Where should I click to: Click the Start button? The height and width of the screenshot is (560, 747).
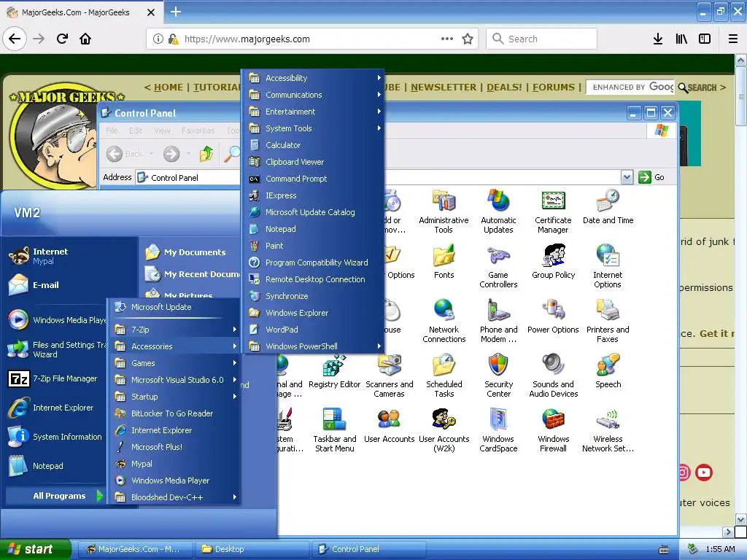(34, 549)
